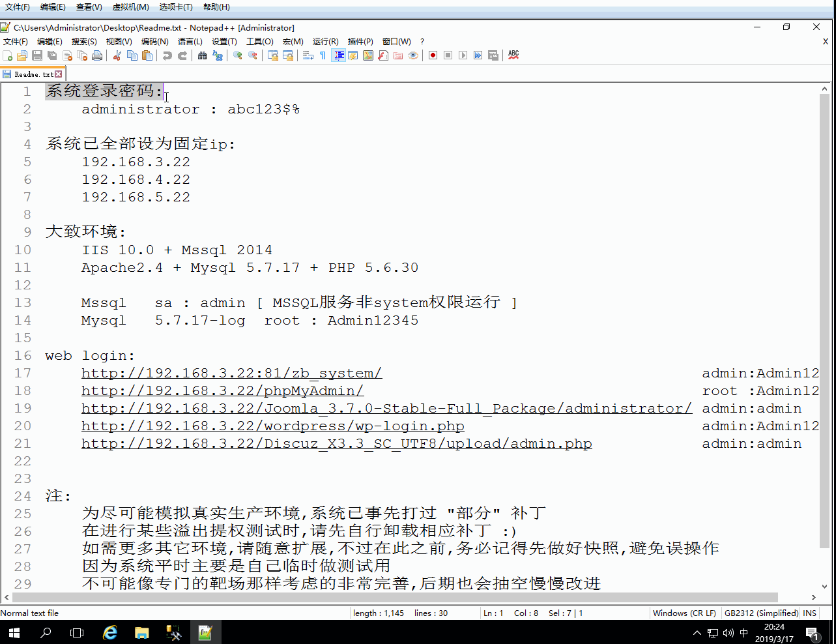The height and width of the screenshot is (644, 836).
Task: Click the save recorded macro icon
Action: tap(493, 55)
